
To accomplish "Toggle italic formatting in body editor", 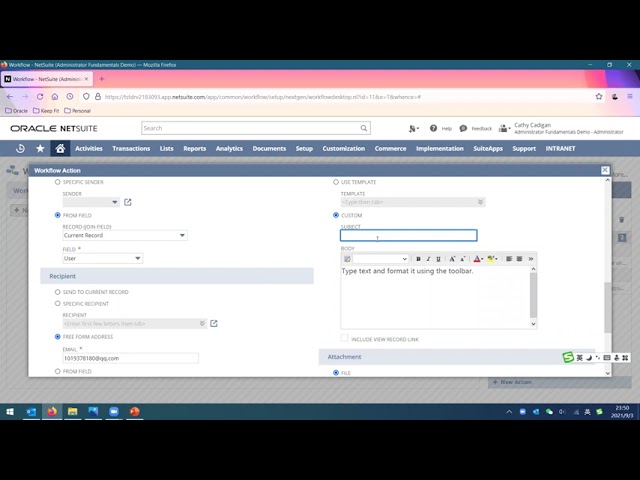I will (428, 259).
